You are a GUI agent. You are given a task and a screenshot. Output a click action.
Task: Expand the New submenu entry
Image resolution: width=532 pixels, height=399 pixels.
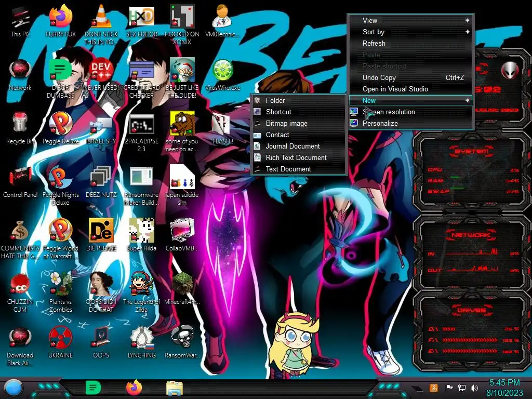[410, 100]
